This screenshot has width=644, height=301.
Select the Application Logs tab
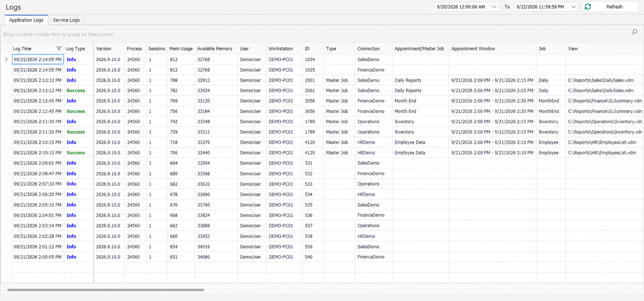[x=26, y=20]
